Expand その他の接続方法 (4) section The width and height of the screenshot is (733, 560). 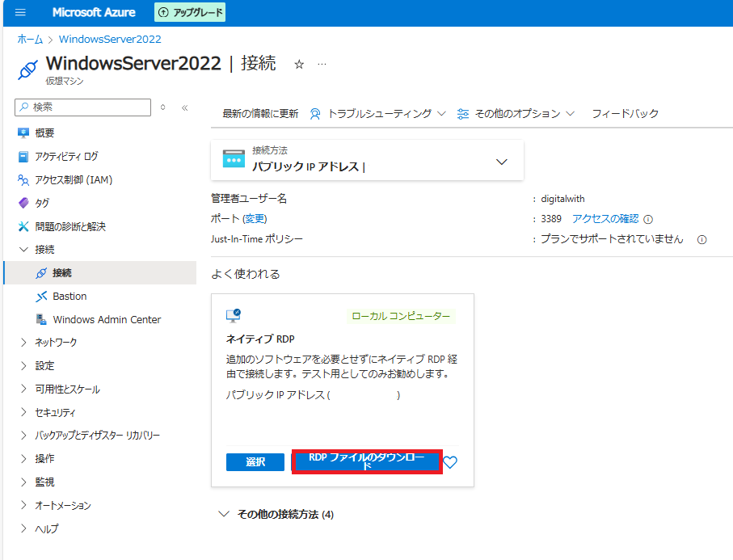tap(276, 514)
